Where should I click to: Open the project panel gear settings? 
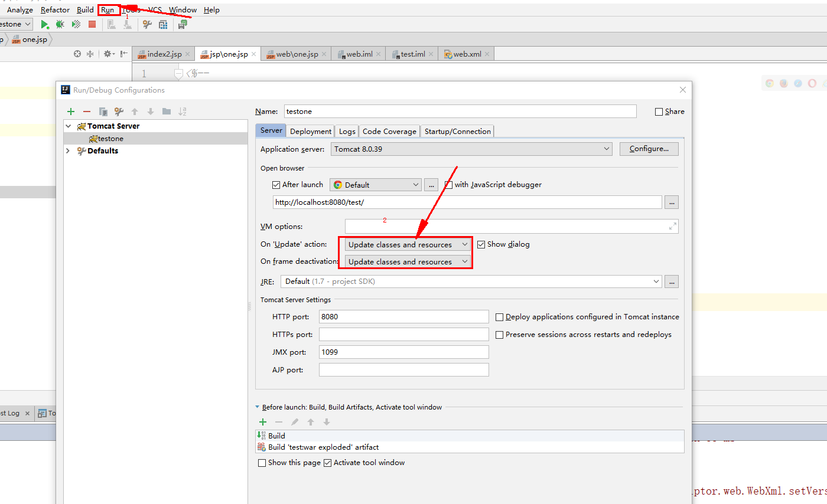click(x=109, y=54)
